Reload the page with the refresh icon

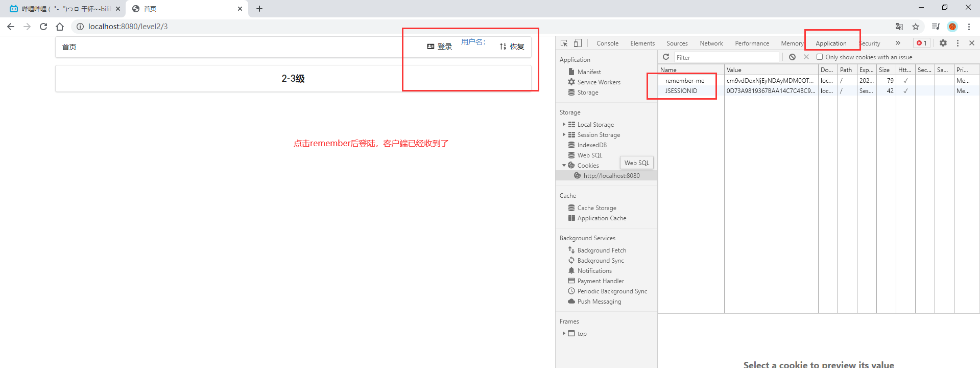coord(43,27)
